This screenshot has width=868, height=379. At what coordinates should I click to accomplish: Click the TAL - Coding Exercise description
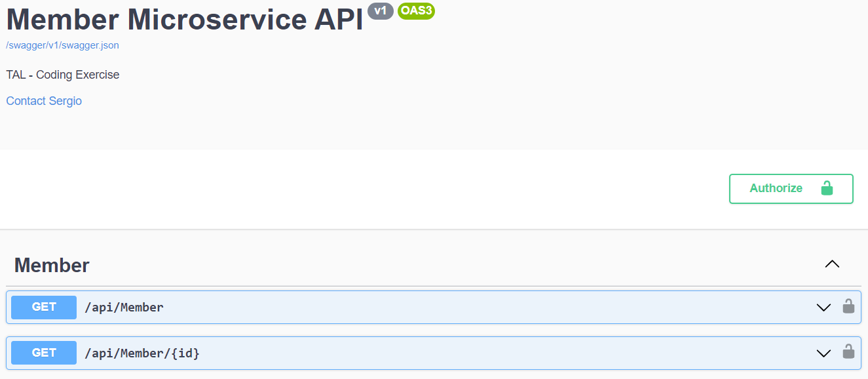click(62, 74)
